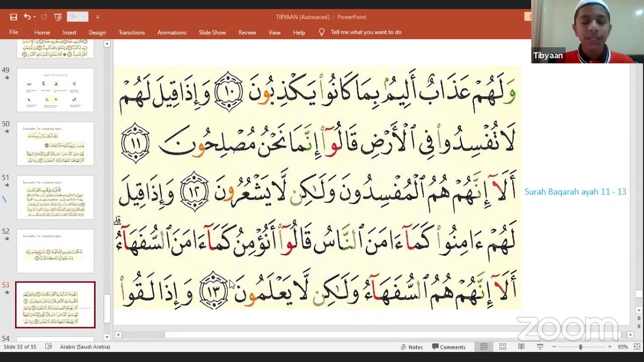Switch to Normal view icon
Viewport: 644px width, 362px height.
[x=484, y=347]
